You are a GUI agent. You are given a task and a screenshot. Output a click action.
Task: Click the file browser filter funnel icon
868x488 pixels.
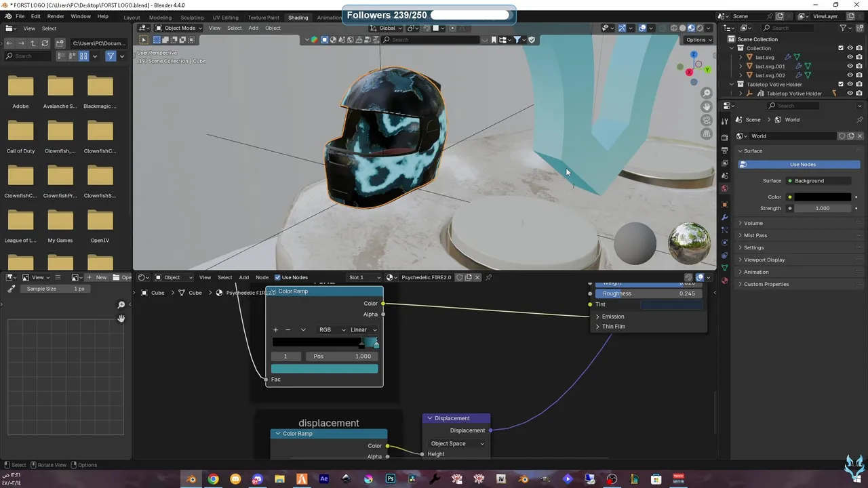click(111, 56)
